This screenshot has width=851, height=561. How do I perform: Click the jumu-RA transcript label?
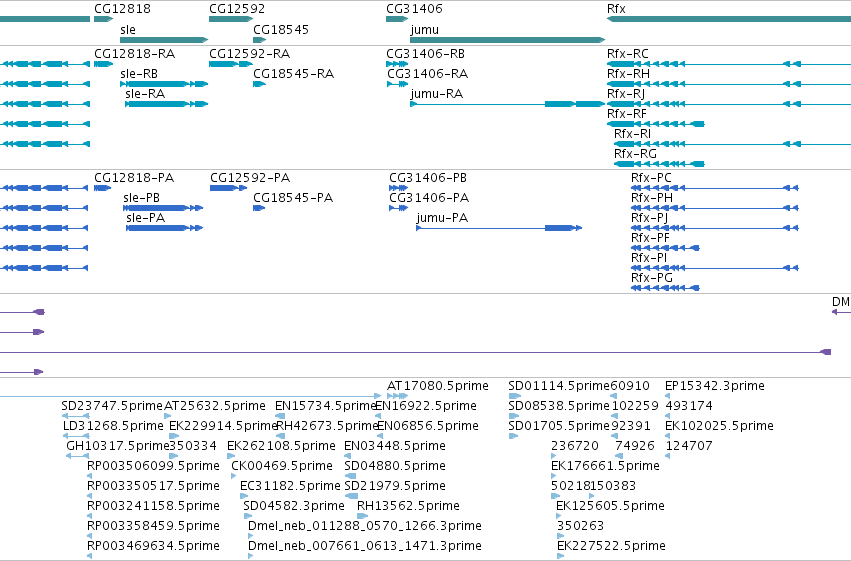(436, 94)
